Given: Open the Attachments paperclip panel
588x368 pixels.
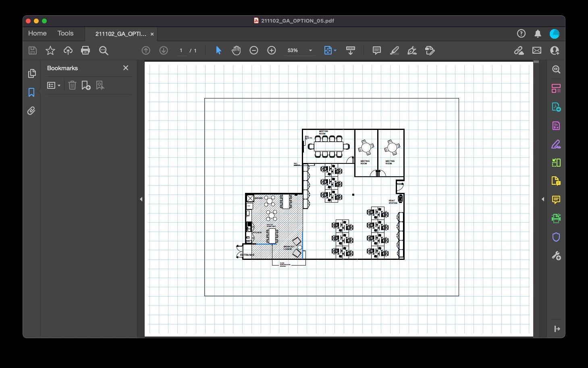Looking at the screenshot, I should (31, 111).
